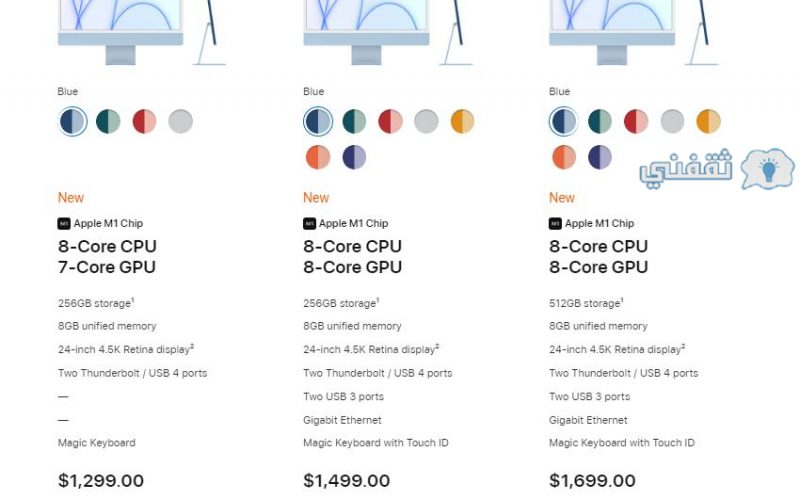This screenshot has height=500, width=800.
Task: Pick pink color for the $1,299 iMac
Action: point(144,121)
